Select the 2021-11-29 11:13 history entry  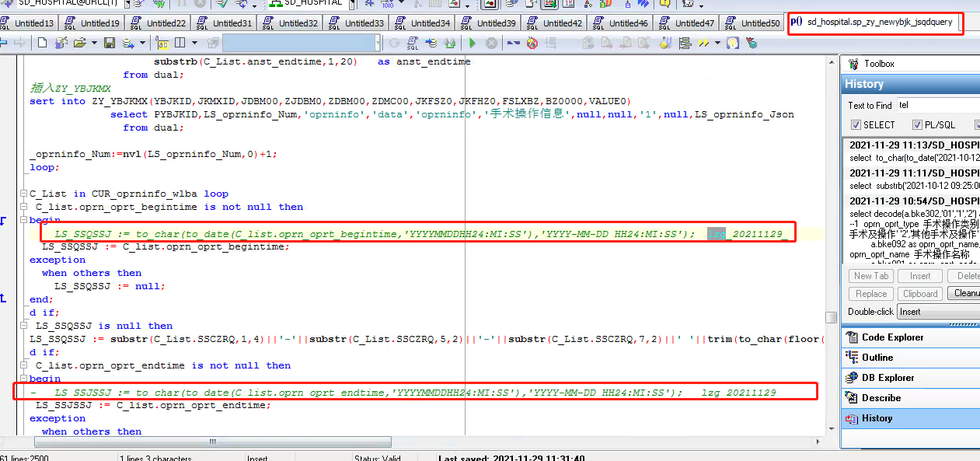coord(914,151)
